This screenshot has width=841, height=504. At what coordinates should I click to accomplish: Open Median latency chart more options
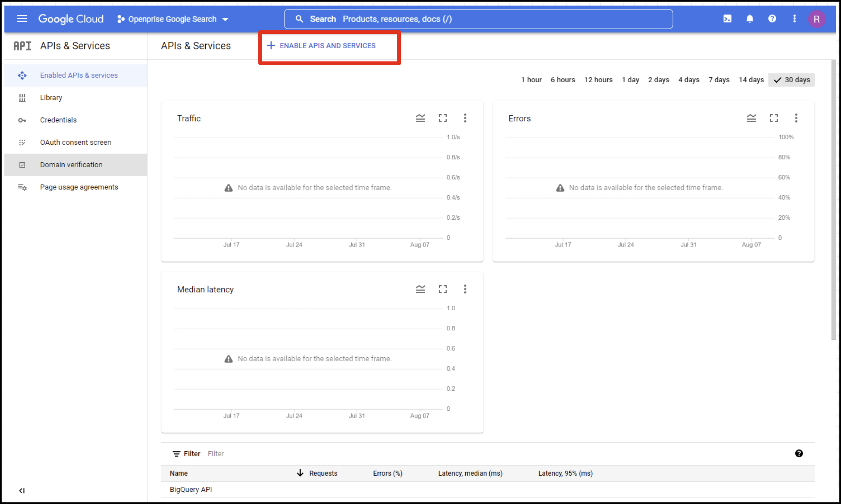tap(465, 289)
